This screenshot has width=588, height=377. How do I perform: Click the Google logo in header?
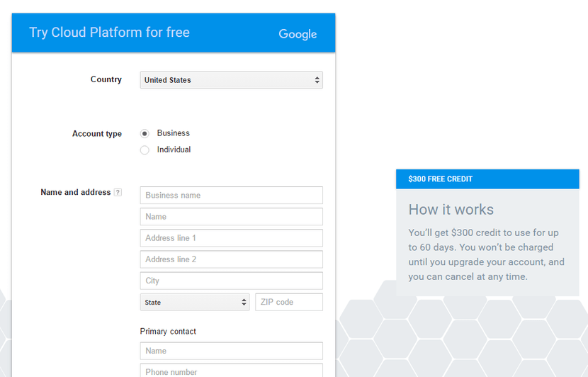(x=298, y=34)
